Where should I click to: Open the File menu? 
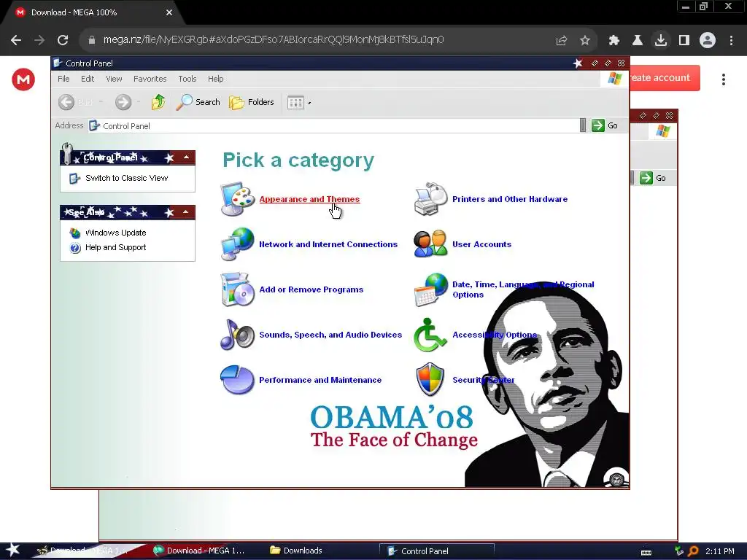click(x=64, y=79)
